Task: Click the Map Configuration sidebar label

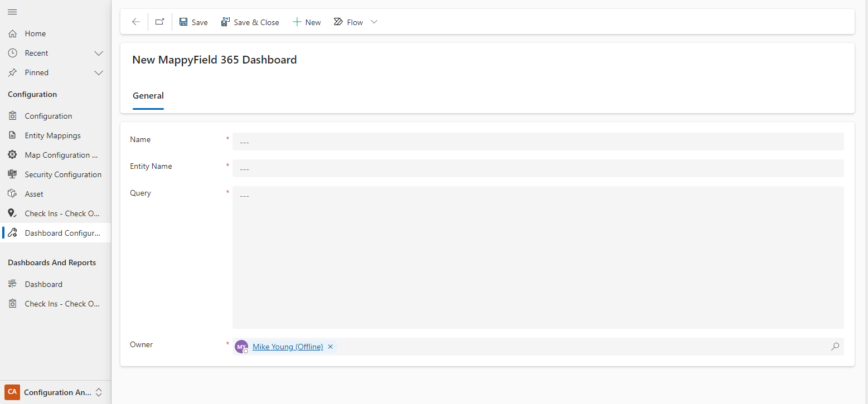Action: point(61,155)
